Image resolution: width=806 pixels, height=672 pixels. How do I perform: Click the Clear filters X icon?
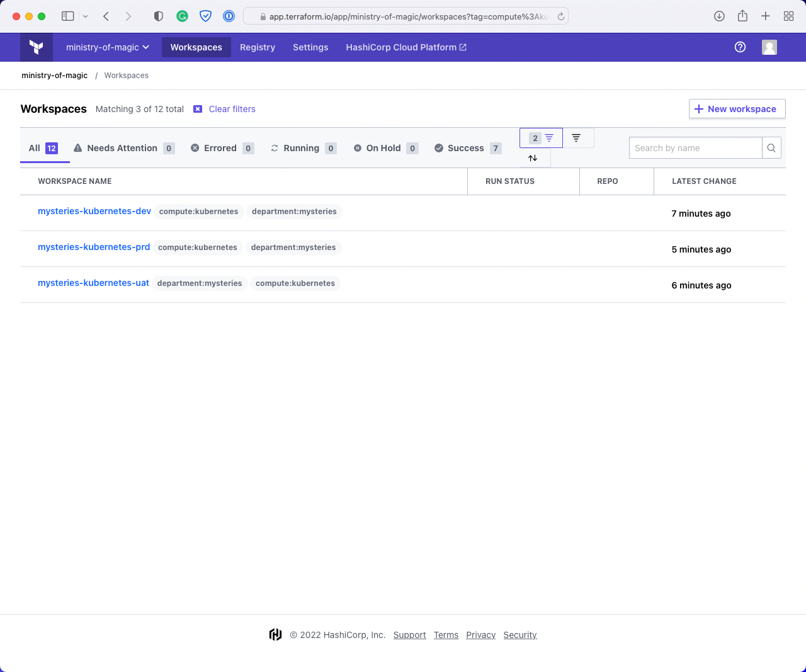tap(198, 109)
